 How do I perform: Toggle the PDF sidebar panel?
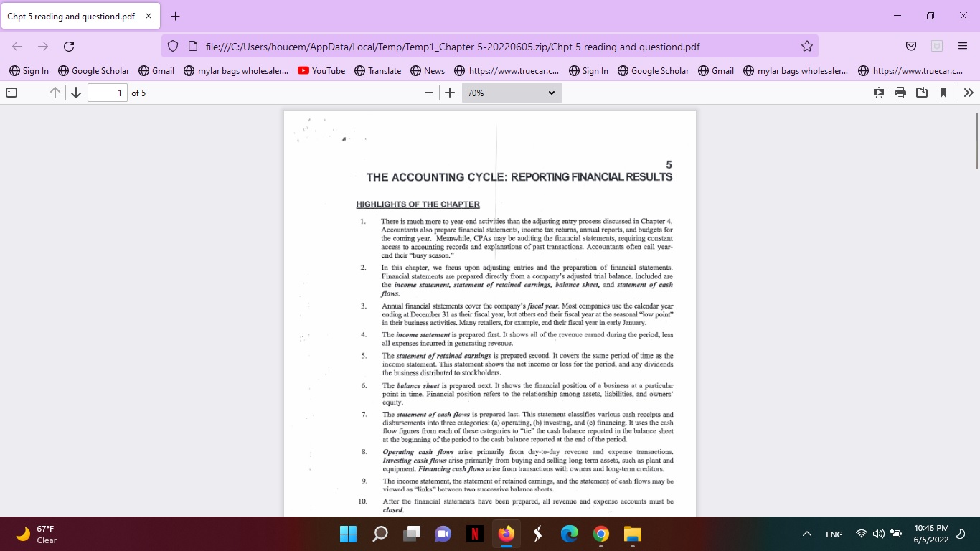pyautogui.click(x=11, y=93)
